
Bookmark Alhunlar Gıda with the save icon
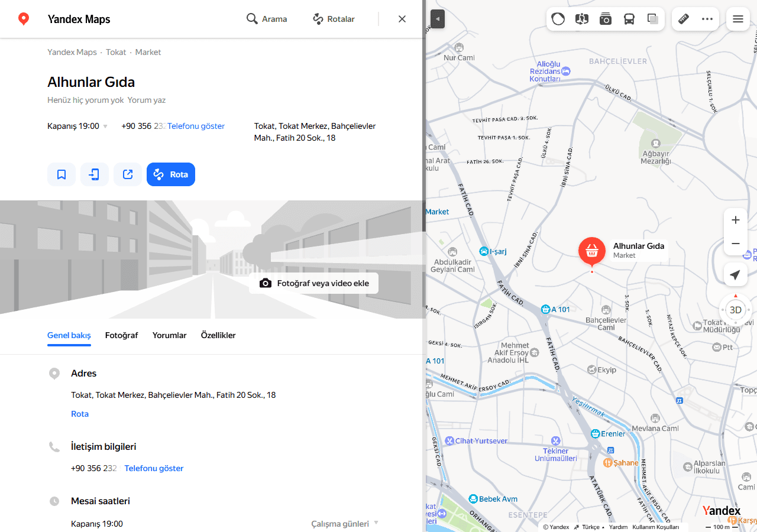click(x=62, y=174)
